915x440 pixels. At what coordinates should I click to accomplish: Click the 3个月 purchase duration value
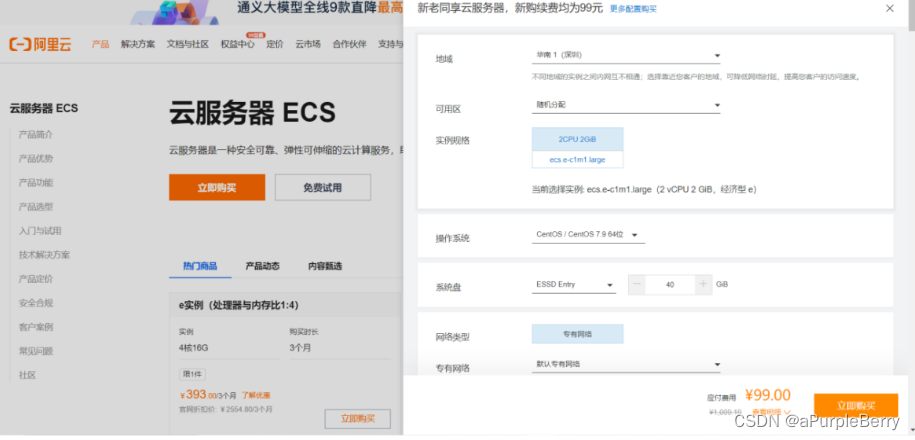tap(300, 348)
